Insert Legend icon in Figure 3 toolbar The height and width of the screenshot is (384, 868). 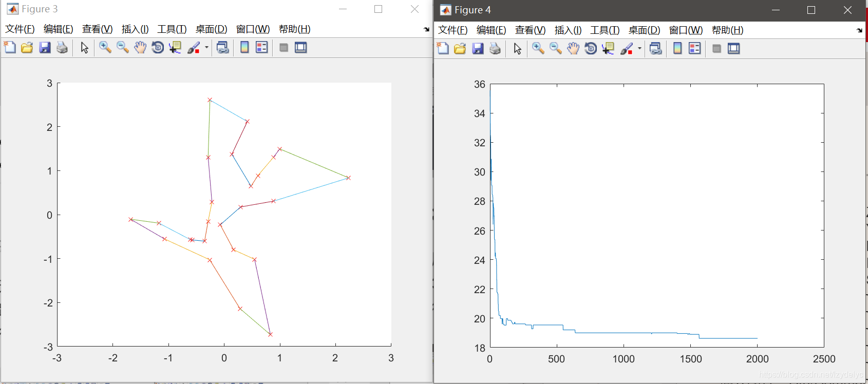coord(262,48)
